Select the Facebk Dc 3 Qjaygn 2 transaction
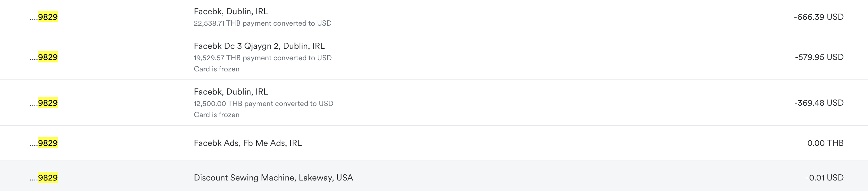 click(434, 57)
